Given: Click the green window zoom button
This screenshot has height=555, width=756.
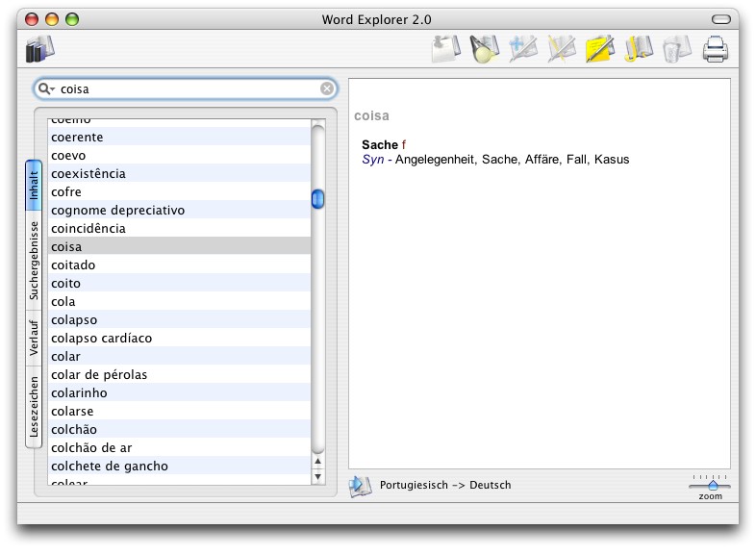Looking at the screenshot, I should [x=72, y=19].
